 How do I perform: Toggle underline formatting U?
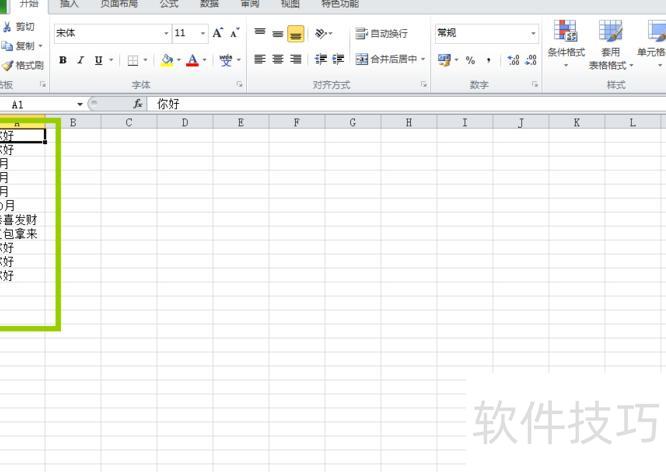[99, 60]
